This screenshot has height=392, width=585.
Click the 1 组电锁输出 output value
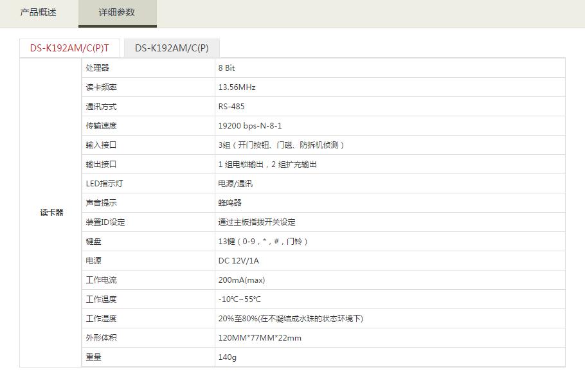pyautogui.click(x=267, y=165)
